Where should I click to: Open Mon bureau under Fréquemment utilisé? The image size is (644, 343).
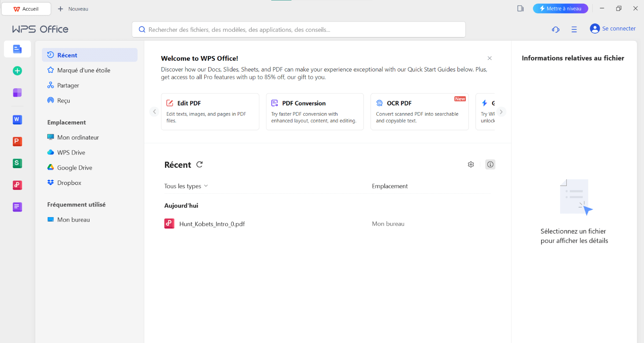90,220
